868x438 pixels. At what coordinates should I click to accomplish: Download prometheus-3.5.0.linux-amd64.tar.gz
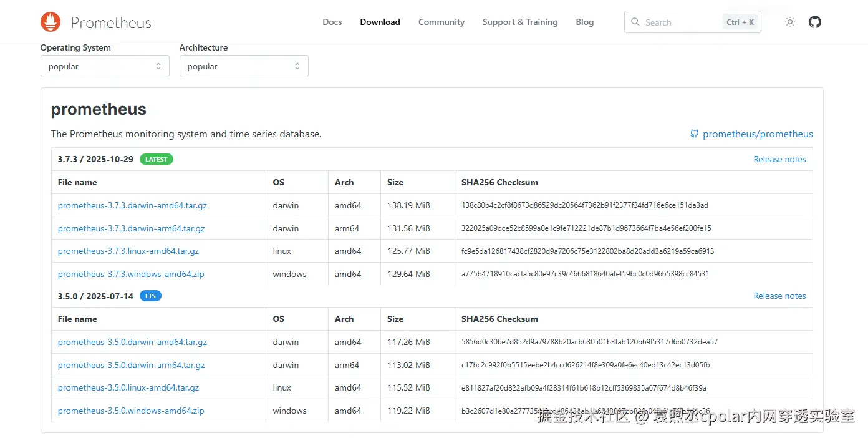tap(128, 387)
